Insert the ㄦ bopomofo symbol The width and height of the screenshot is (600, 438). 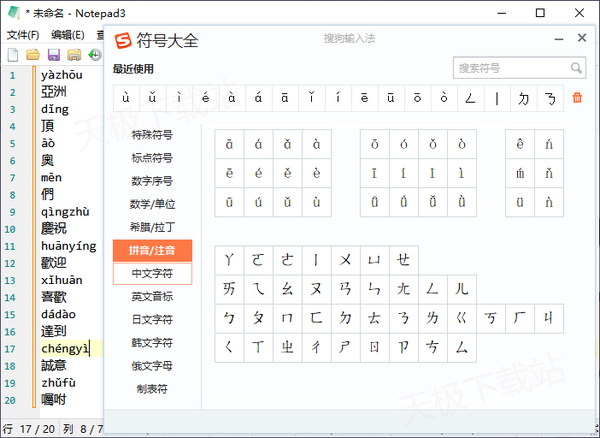[461, 289]
